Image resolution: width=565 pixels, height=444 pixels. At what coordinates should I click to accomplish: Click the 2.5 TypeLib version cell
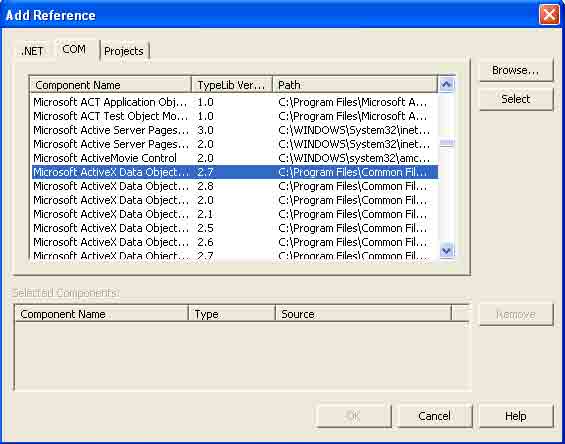click(x=205, y=228)
